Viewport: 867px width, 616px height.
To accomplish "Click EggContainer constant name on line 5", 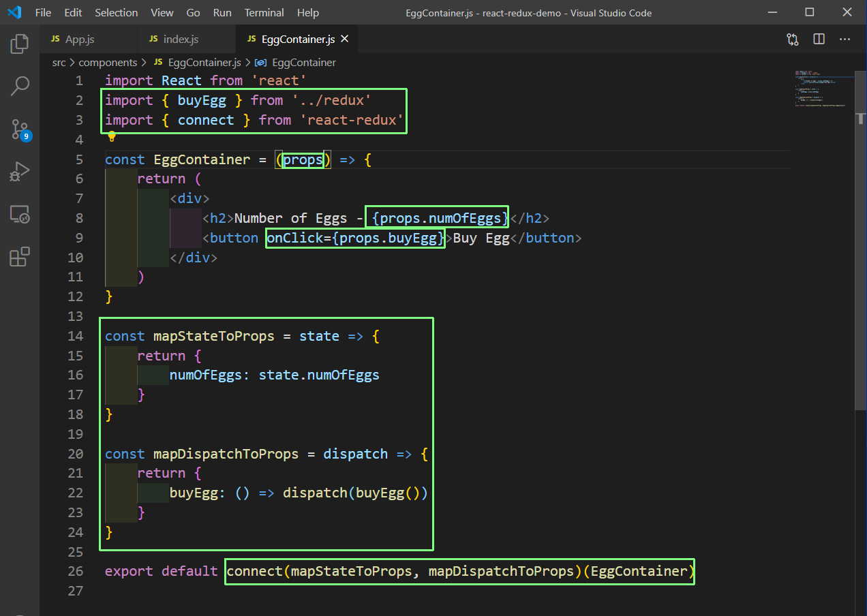I will point(202,159).
